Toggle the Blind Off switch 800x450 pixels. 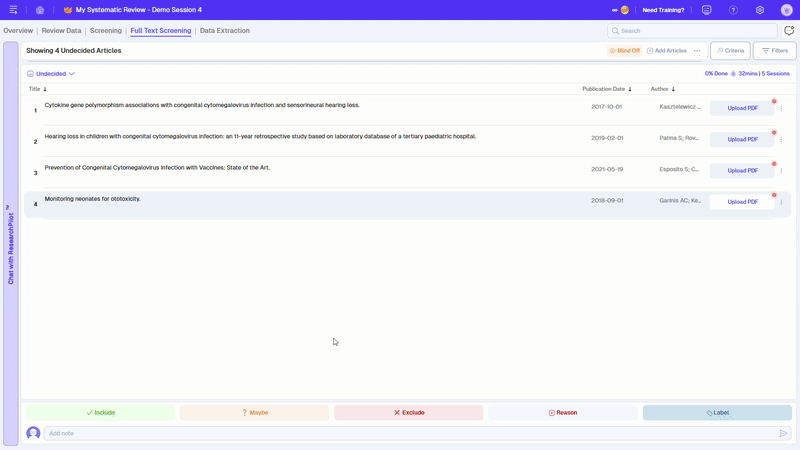pyautogui.click(x=624, y=50)
